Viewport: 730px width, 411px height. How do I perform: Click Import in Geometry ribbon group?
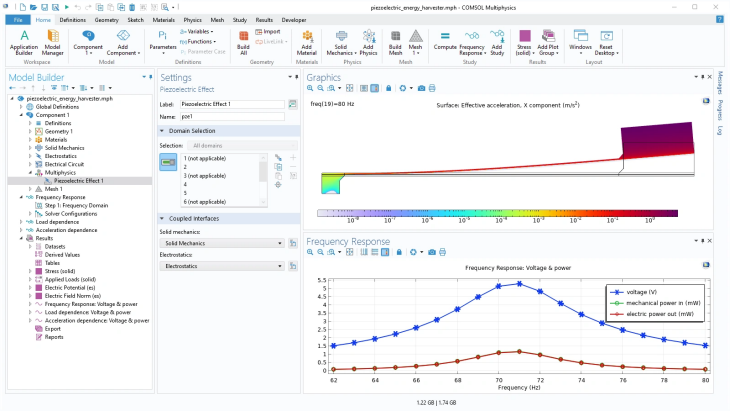point(268,32)
